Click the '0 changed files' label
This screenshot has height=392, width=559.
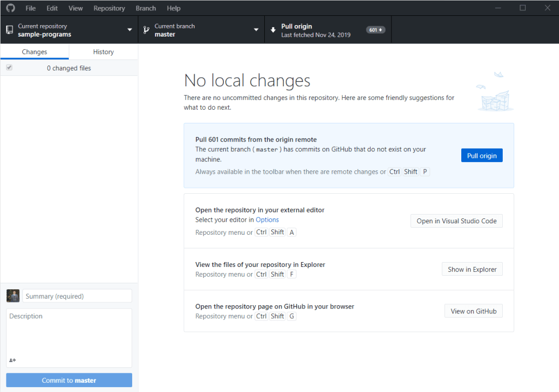pyautogui.click(x=69, y=68)
